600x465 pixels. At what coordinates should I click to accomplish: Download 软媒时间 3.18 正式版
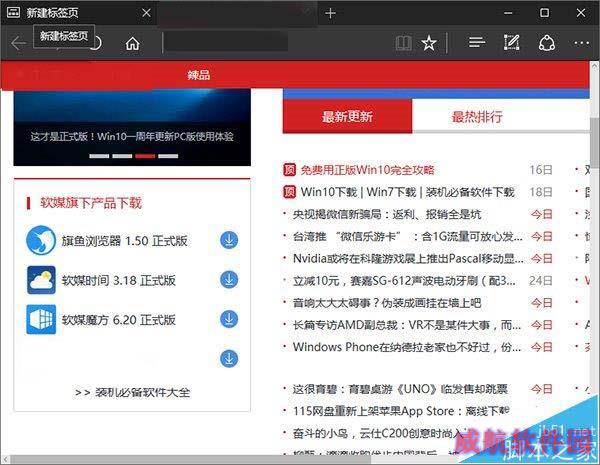point(229,280)
